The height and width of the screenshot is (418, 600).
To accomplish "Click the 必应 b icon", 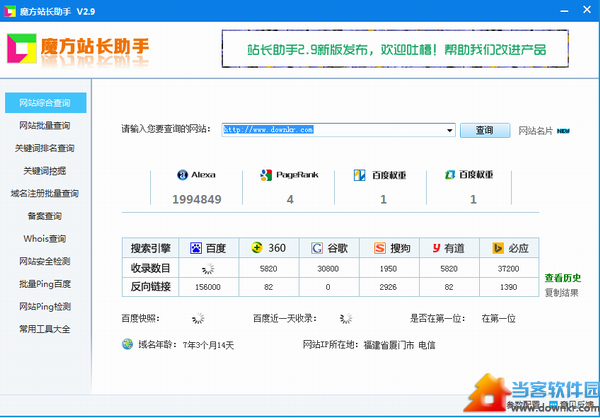I will pos(498,248).
